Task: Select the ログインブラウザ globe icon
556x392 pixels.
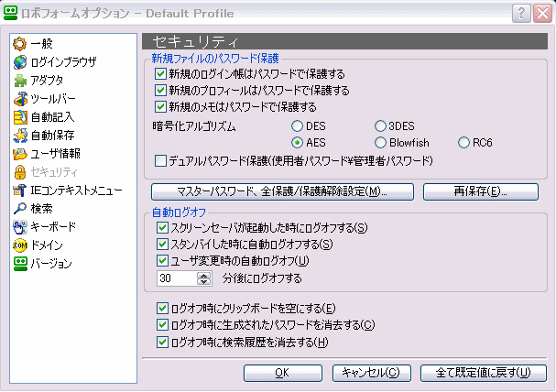Action: [20, 62]
